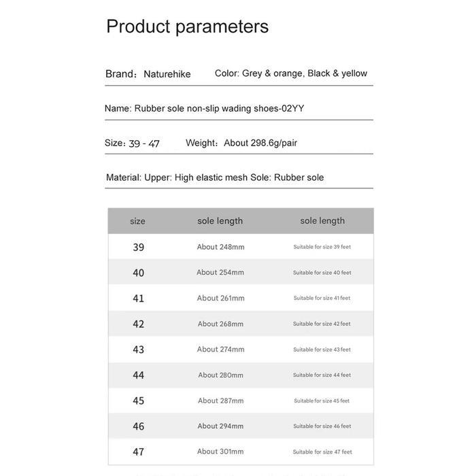The height and width of the screenshot is (476, 476).
Task: Click the Size 39 - 47 text
Action: coord(132,143)
